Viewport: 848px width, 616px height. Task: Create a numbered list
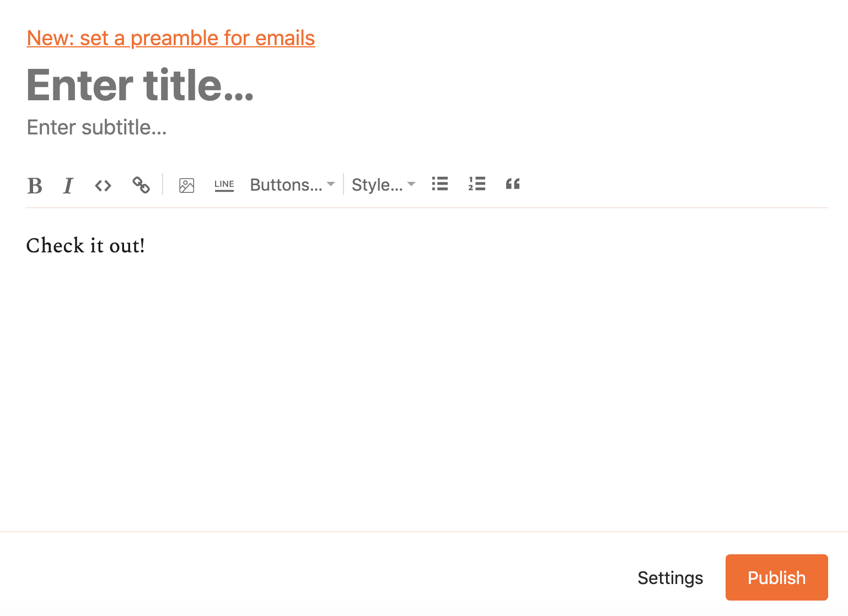point(476,184)
